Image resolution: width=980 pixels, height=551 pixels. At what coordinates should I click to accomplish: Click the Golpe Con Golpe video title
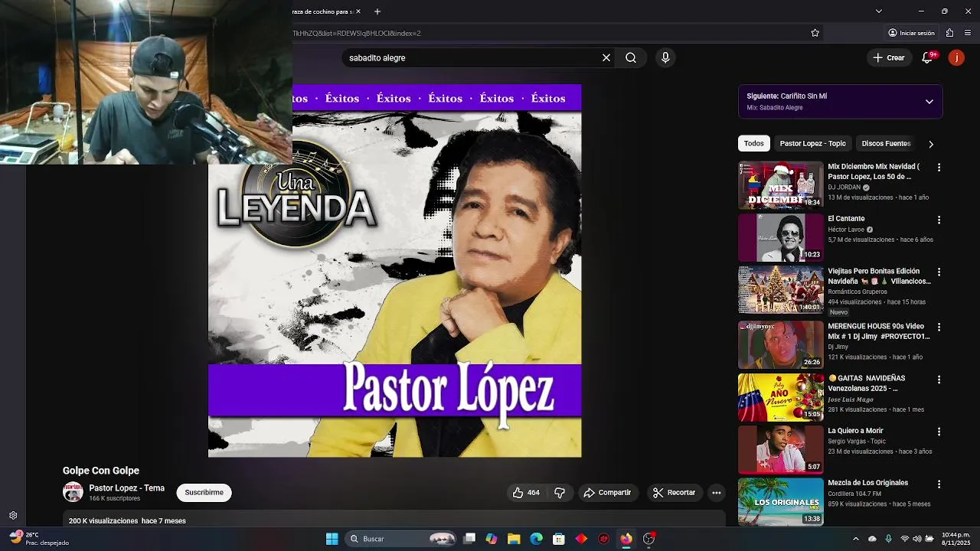101,471
